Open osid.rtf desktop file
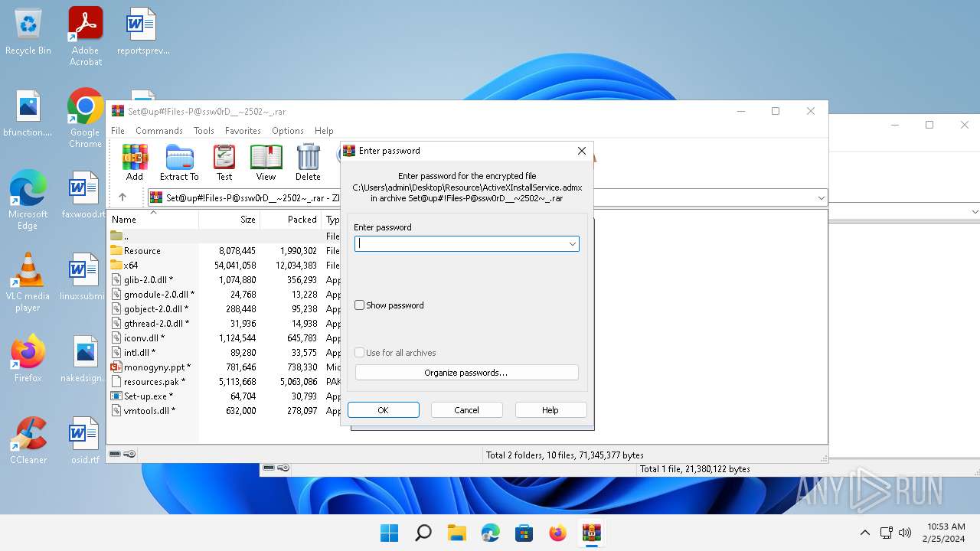This screenshot has height=551, width=980. pyautogui.click(x=85, y=441)
